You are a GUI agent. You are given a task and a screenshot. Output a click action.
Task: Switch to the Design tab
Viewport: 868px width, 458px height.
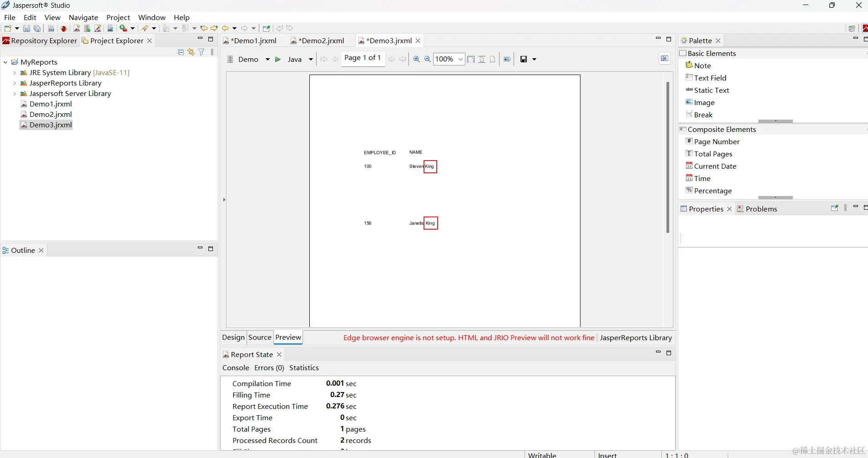233,337
